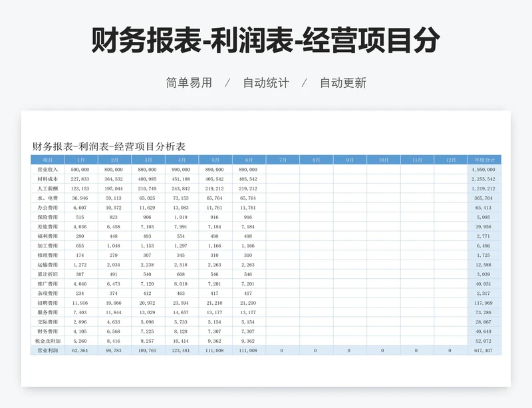Click the 累计折旧 row label

pos(47,274)
